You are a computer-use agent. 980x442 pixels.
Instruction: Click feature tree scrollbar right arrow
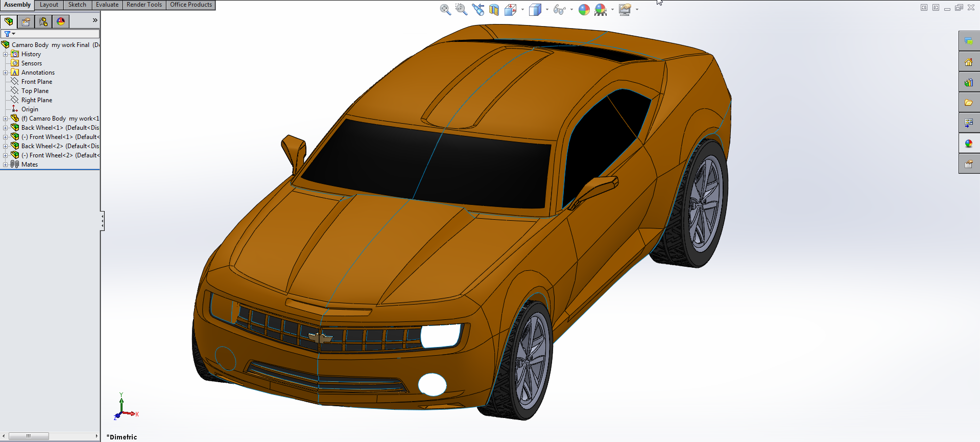[97, 436]
